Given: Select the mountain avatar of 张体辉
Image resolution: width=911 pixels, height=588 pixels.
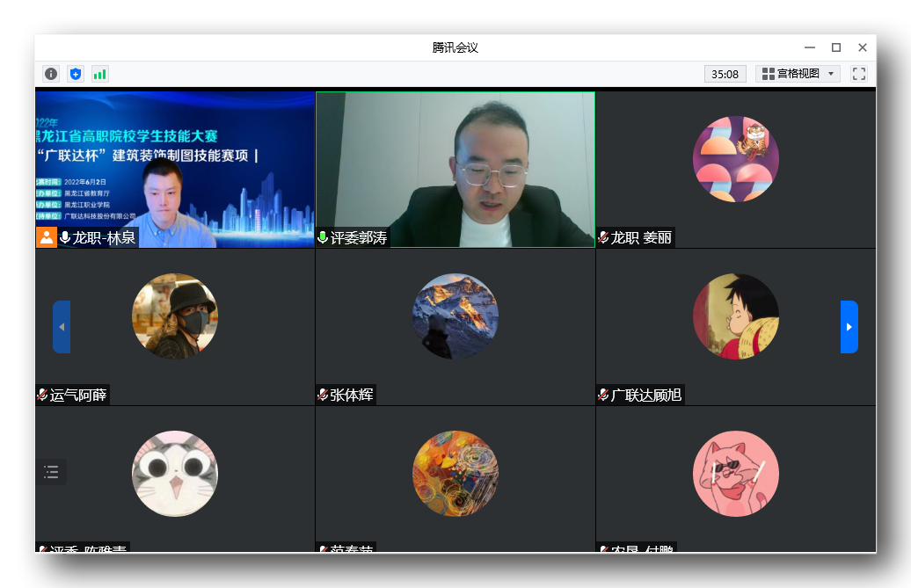Looking at the screenshot, I should click(455, 316).
